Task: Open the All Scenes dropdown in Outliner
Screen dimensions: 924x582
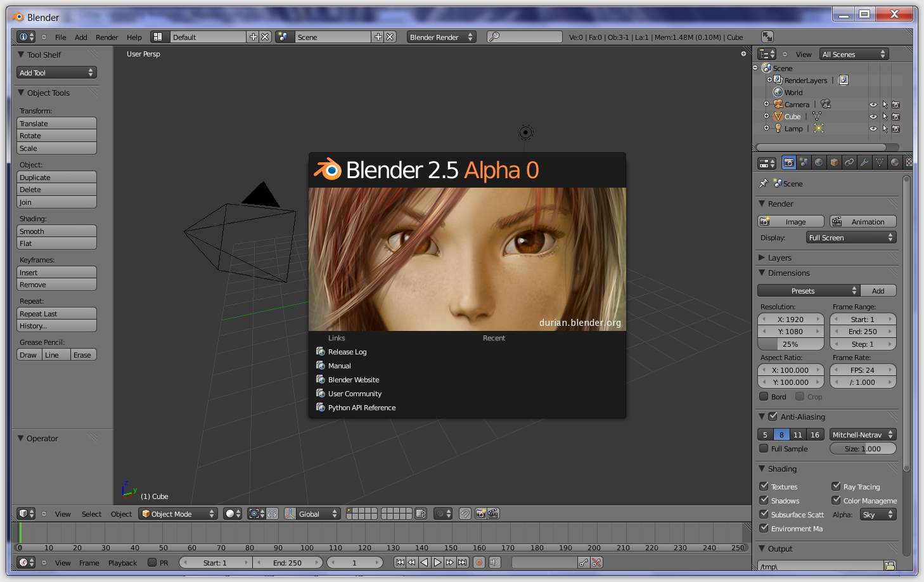Action: pyautogui.click(x=854, y=54)
